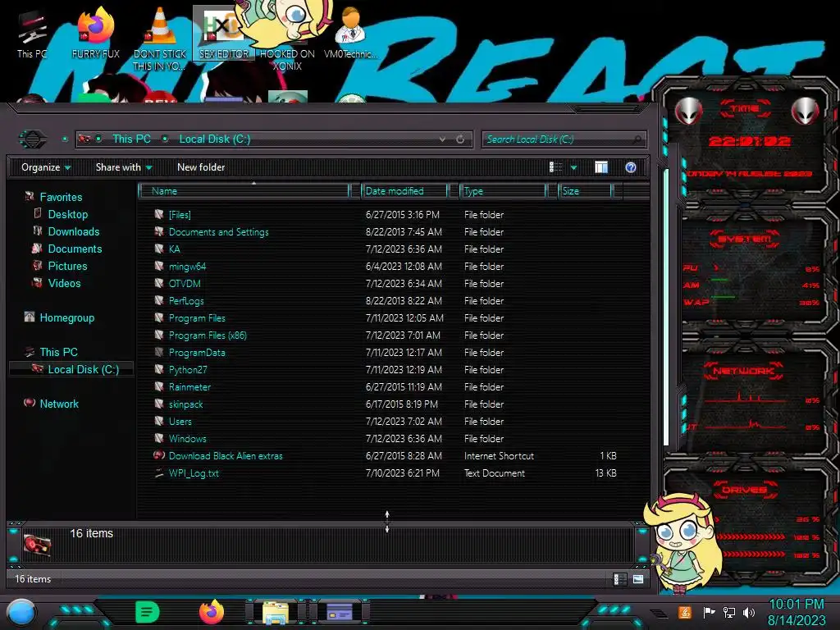Open purple window app on taskbar
This screenshot has width=840, height=630.
(x=339, y=612)
